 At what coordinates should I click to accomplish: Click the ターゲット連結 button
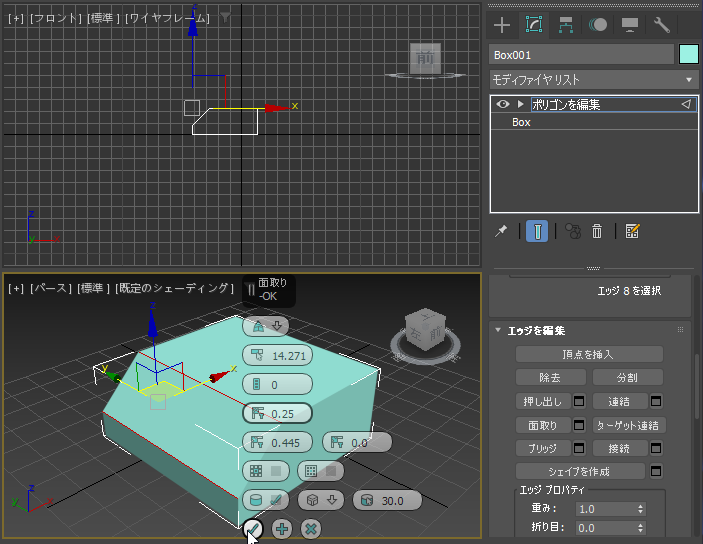pos(629,425)
